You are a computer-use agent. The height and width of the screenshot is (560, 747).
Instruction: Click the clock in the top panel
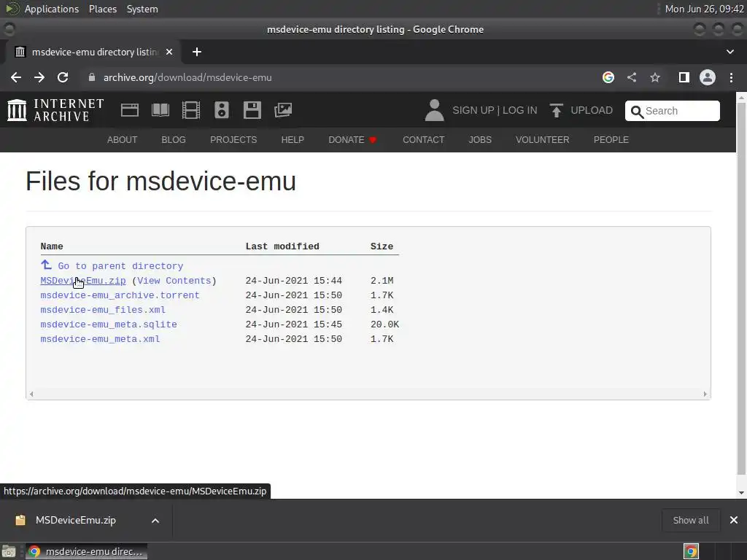tap(704, 9)
